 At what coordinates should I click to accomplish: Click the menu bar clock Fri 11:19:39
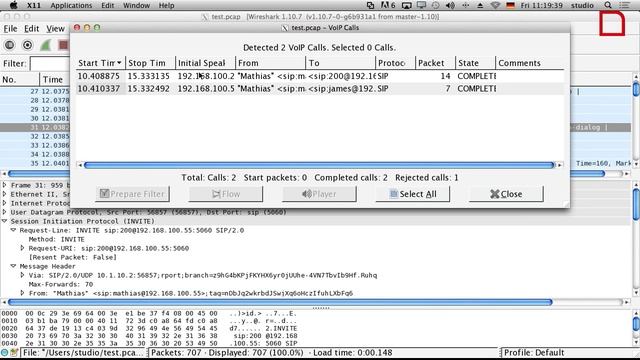click(x=542, y=5)
